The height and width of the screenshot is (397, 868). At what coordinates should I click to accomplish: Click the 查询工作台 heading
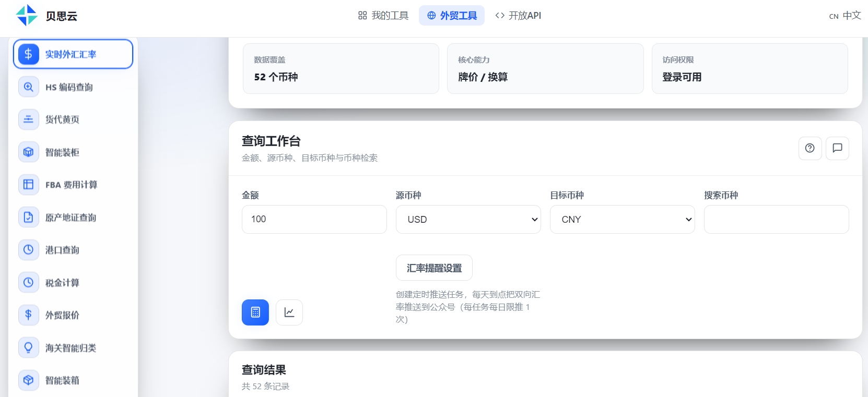pos(271,141)
